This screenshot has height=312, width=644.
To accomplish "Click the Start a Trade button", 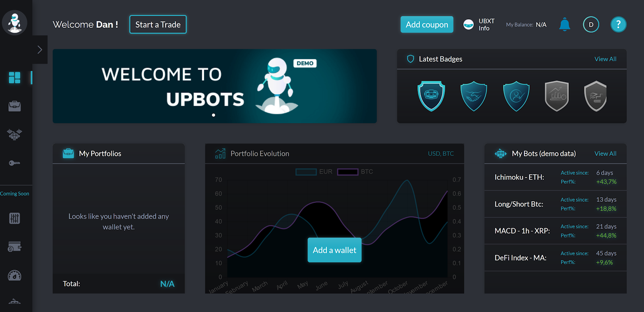I will pyautogui.click(x=158, y=25).
